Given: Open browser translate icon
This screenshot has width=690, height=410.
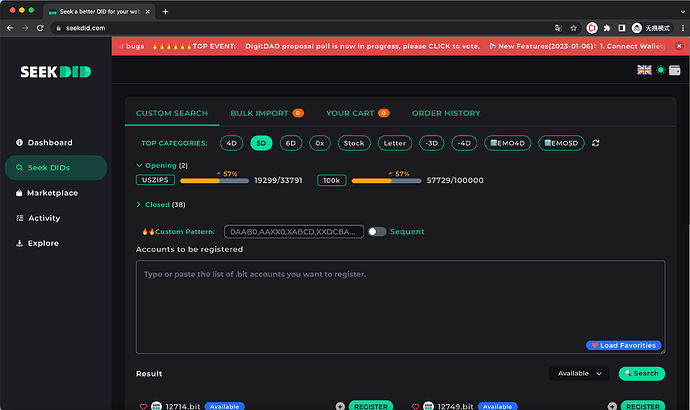Looking at the screenshot, I should coord(558,28).
